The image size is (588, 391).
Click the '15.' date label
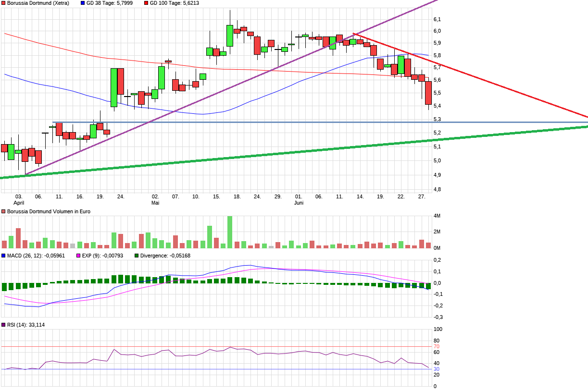click(216, 196)
